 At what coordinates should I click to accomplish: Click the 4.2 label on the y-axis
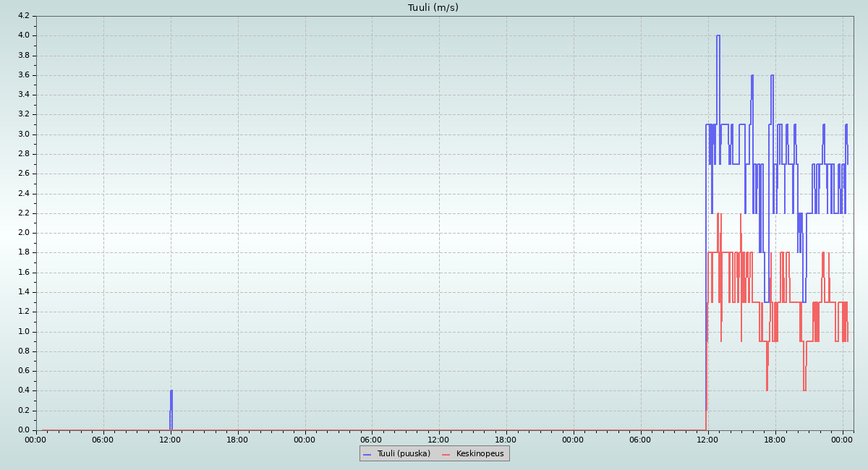pyautogui.click(x=23, y=16)
